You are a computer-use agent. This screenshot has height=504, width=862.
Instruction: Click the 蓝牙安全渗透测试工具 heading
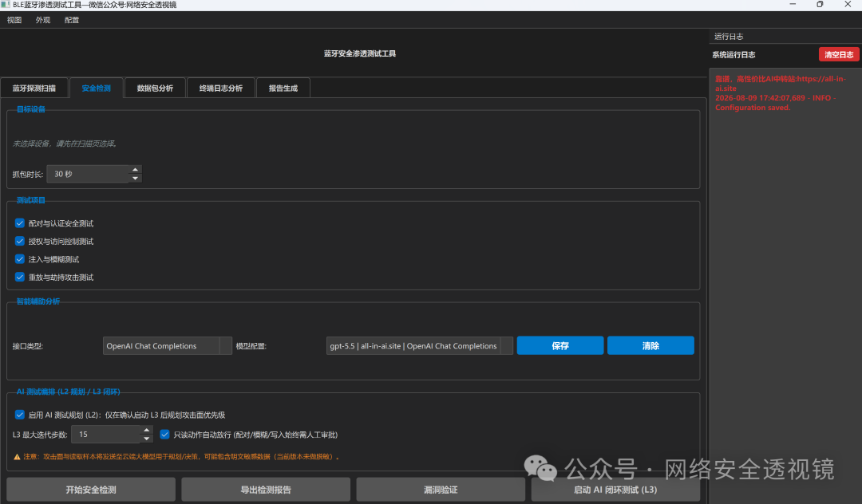(x=359, y=53)
